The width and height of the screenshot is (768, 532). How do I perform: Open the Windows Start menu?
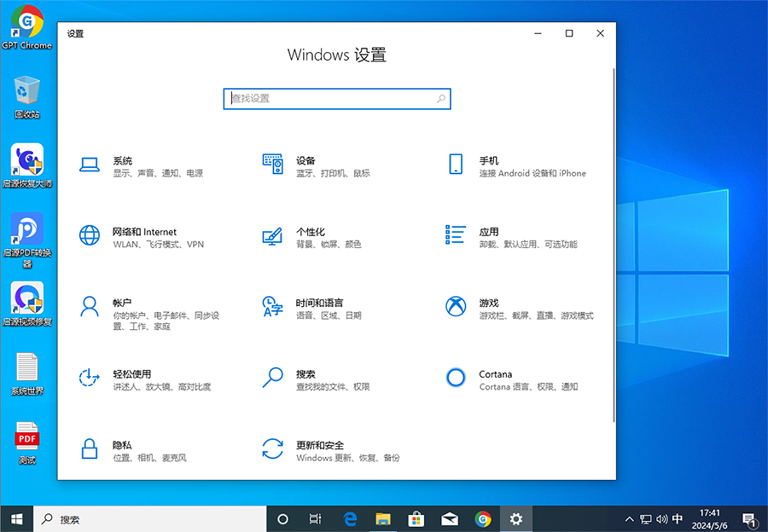coord(17,519)
